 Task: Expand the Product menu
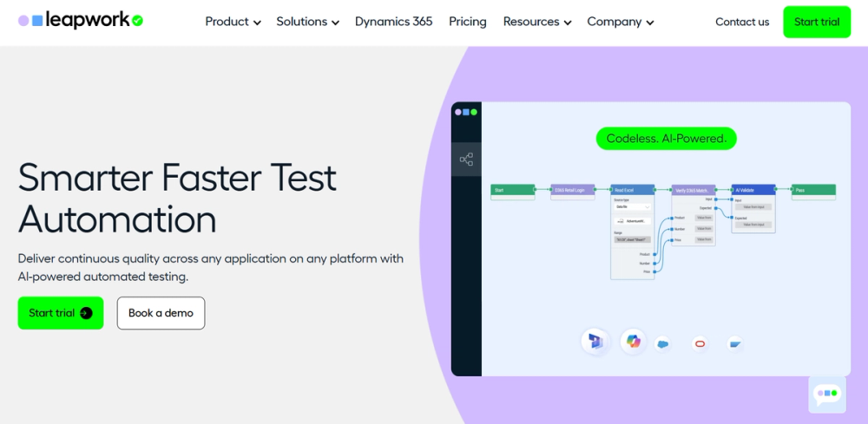[x=233, y=23]
